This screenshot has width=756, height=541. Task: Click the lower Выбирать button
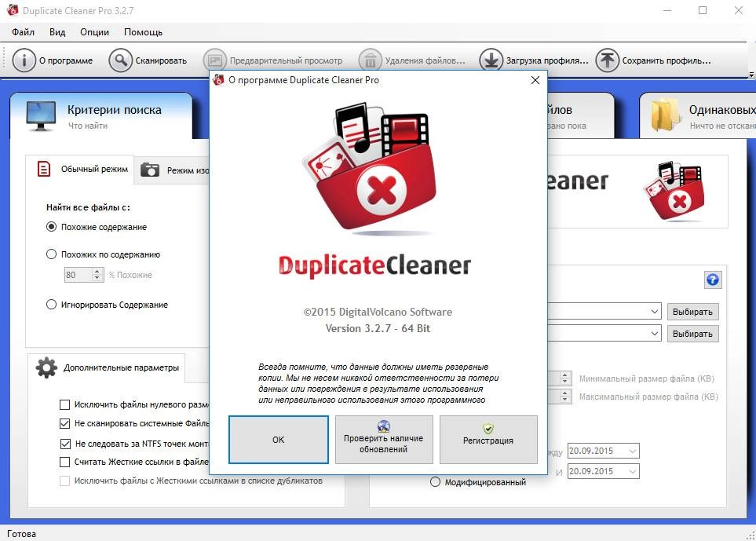pyautogui.click(x=692, y=334)
